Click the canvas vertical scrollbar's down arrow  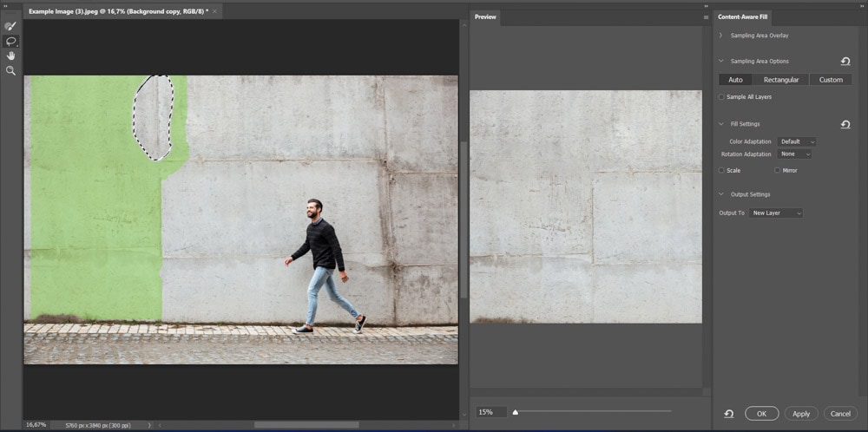tap(464, 415)
